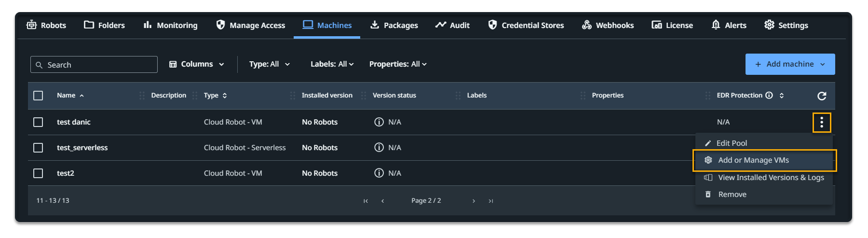Open the Credential Stores tab
This screenshot has width=868, height=238.
coord(526,25)
